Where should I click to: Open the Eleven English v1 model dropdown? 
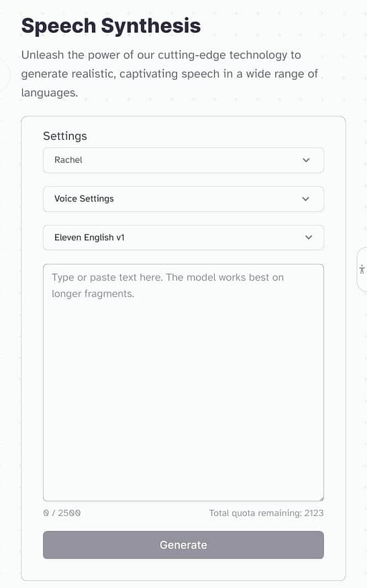tap(183, 238)
